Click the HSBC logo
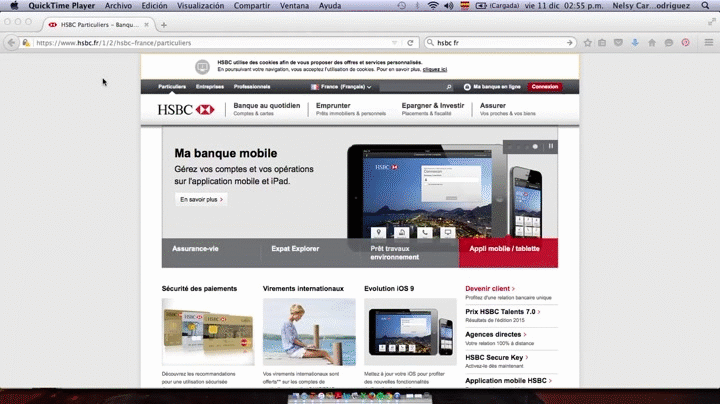Image resolution: width=720 pixels, height=404 pixels. point(186,109)
